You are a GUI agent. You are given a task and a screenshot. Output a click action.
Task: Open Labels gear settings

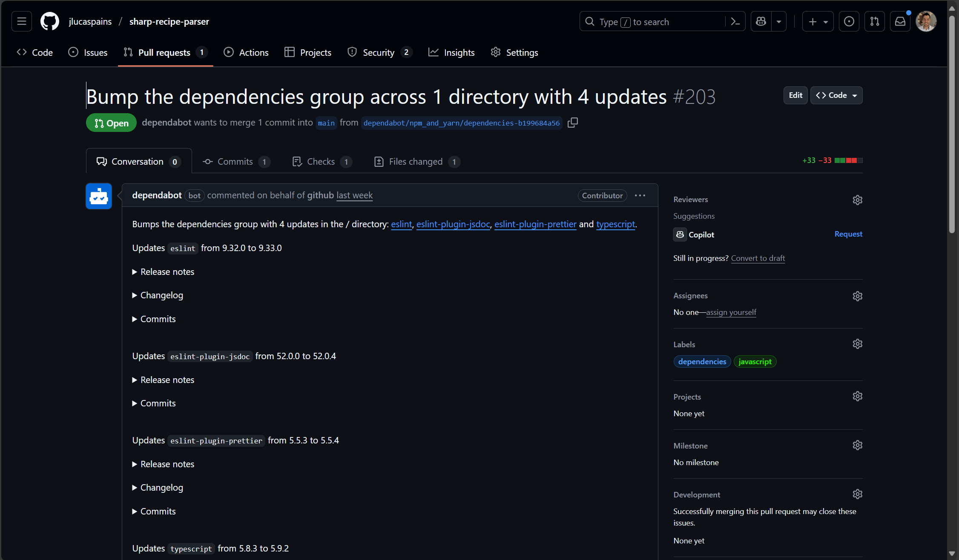click(x=857, y=344)
